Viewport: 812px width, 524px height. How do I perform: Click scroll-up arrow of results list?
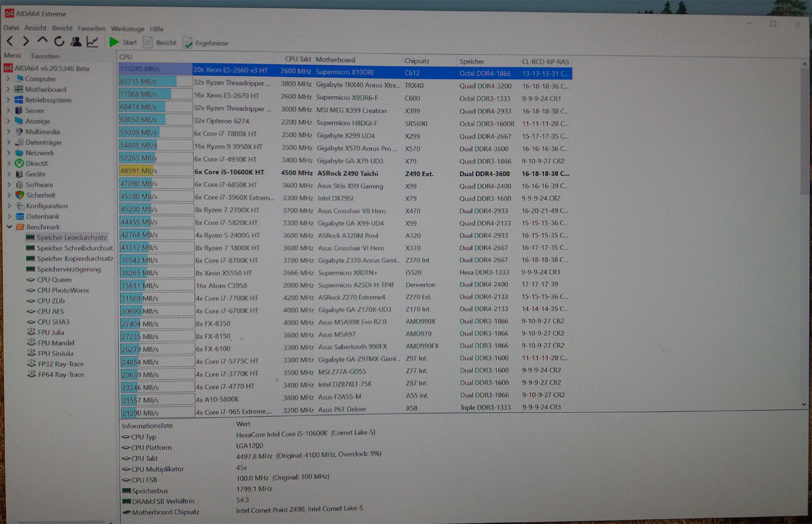point(804,64)
